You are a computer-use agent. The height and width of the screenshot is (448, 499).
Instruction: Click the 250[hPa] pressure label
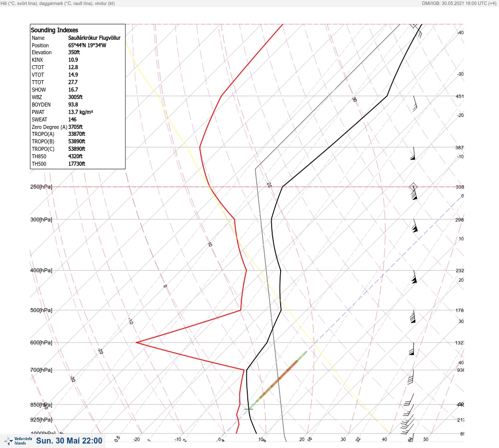click(x=41, y=187)
